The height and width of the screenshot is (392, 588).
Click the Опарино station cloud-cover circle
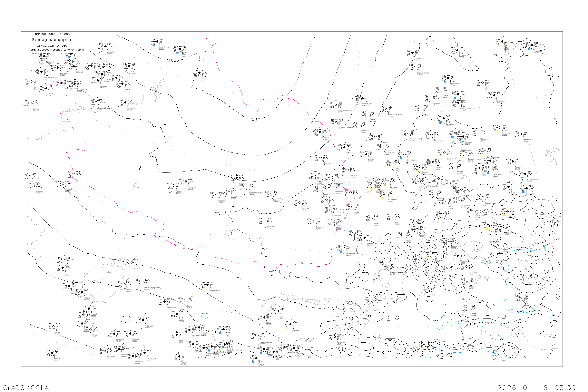pyautogui.click(x=105, y=46)
